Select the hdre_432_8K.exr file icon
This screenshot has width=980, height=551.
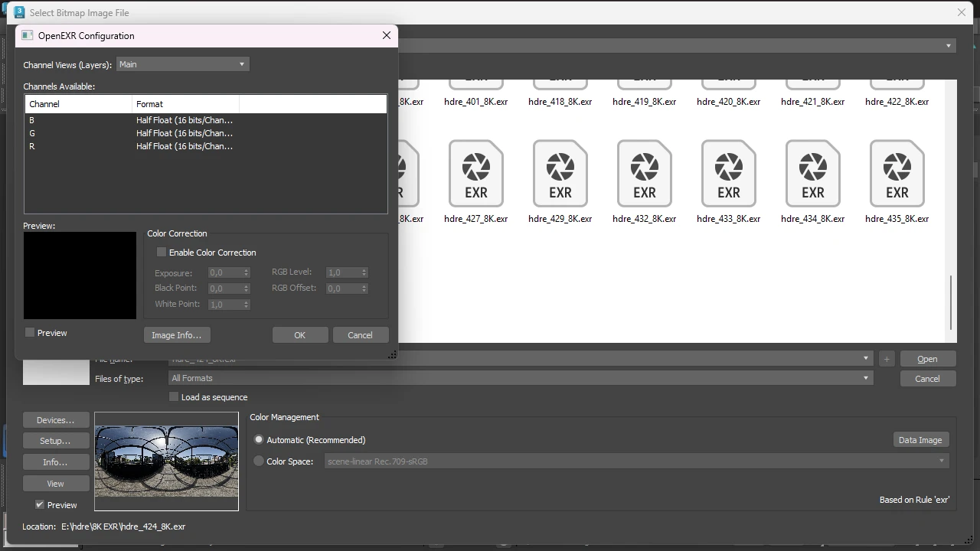coord(644,174)
